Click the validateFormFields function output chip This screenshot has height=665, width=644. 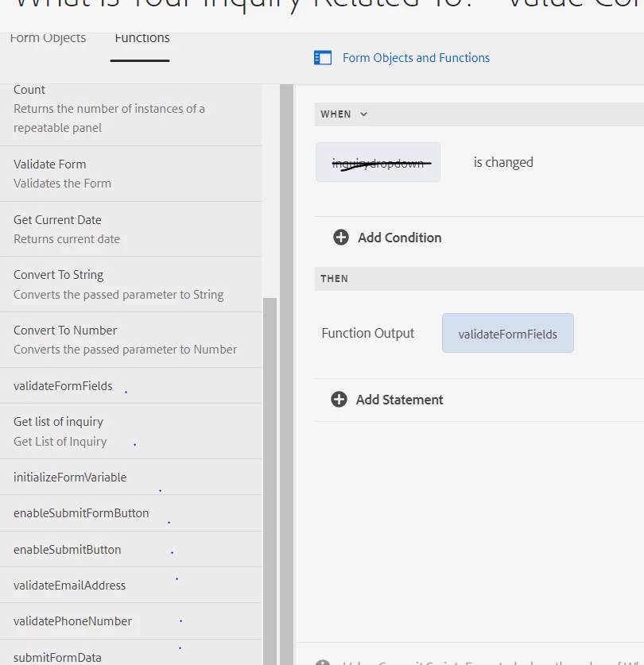pos(507,334)
